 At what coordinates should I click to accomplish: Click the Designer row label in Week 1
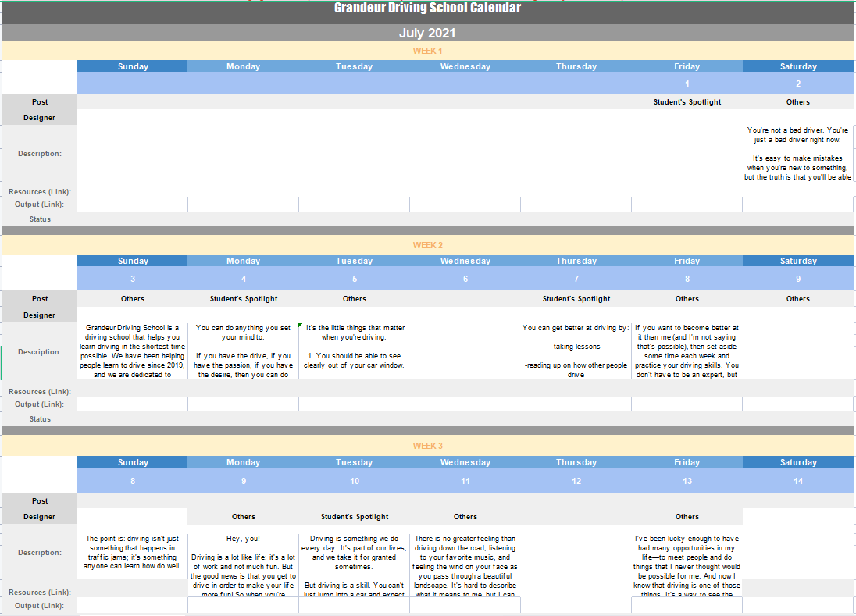click(39, 118)
